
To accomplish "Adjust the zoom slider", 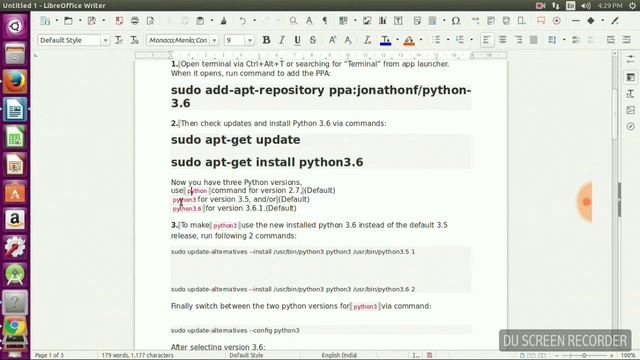I will pyautogui.click(x=584, y=356).
